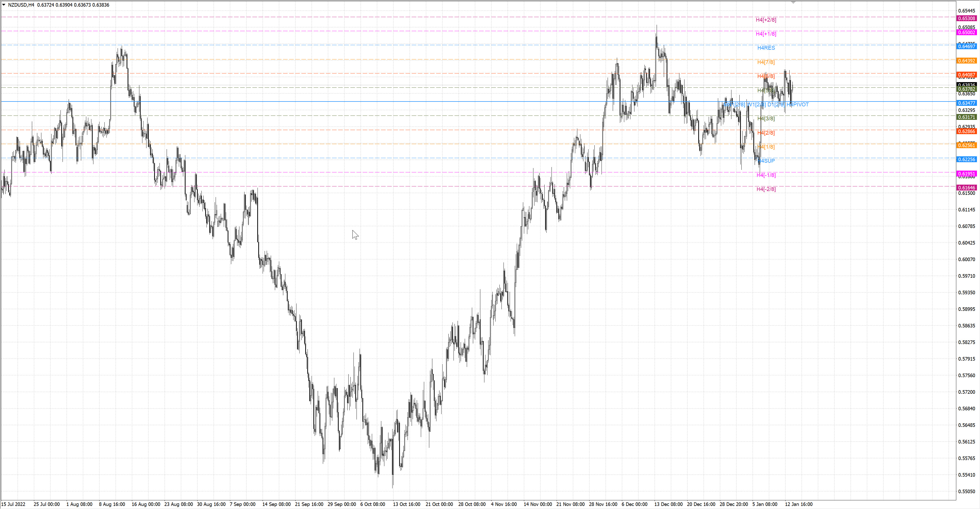Click the 12 Jan 16:00 time label
Screen dimensions: 980x509
pos(799,504)
